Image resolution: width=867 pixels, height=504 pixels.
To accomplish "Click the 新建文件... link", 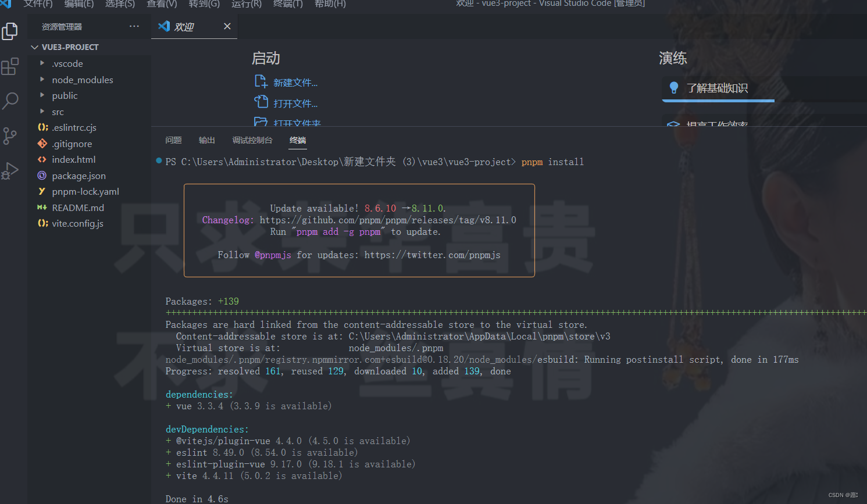I will pyautogui.click(x=295, y=83).
